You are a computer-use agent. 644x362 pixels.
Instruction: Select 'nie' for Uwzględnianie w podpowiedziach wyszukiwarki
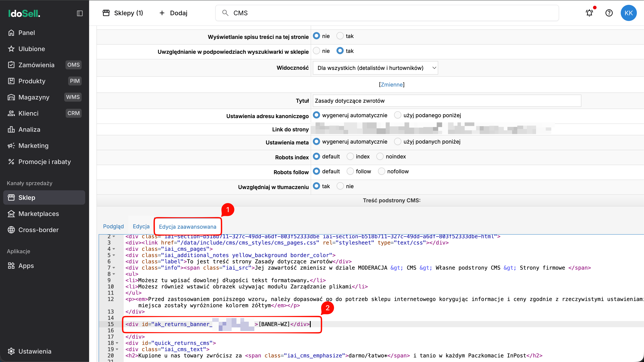coord(316,51)
